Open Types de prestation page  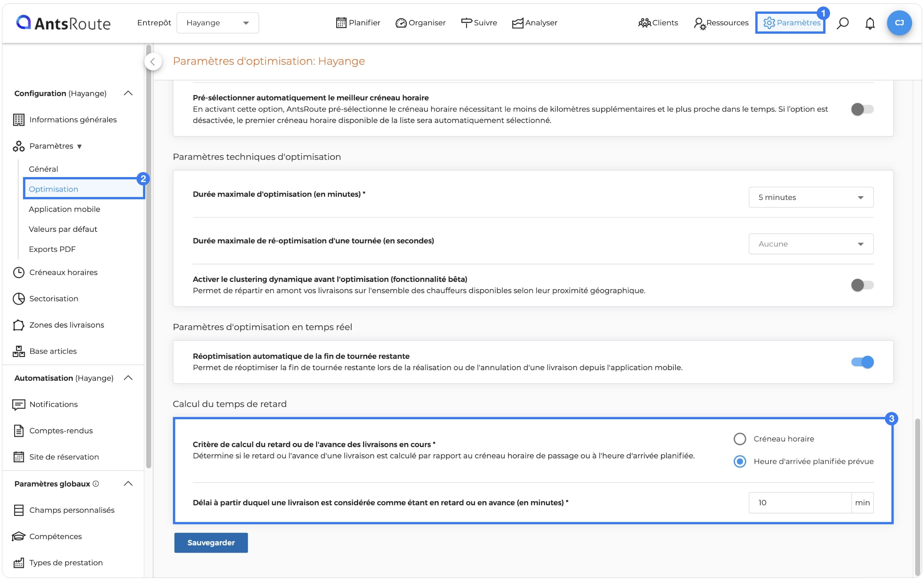pos(66,563)
